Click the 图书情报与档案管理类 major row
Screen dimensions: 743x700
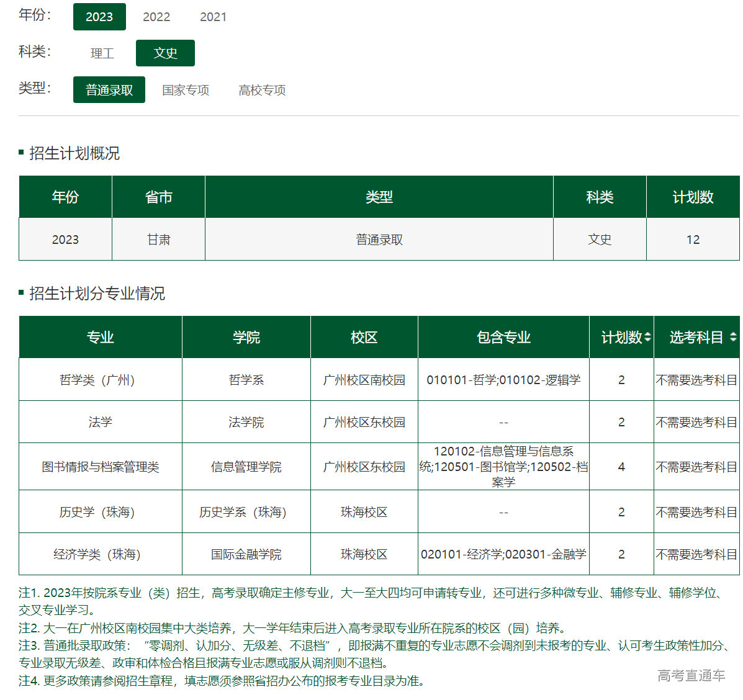point(101,467)
